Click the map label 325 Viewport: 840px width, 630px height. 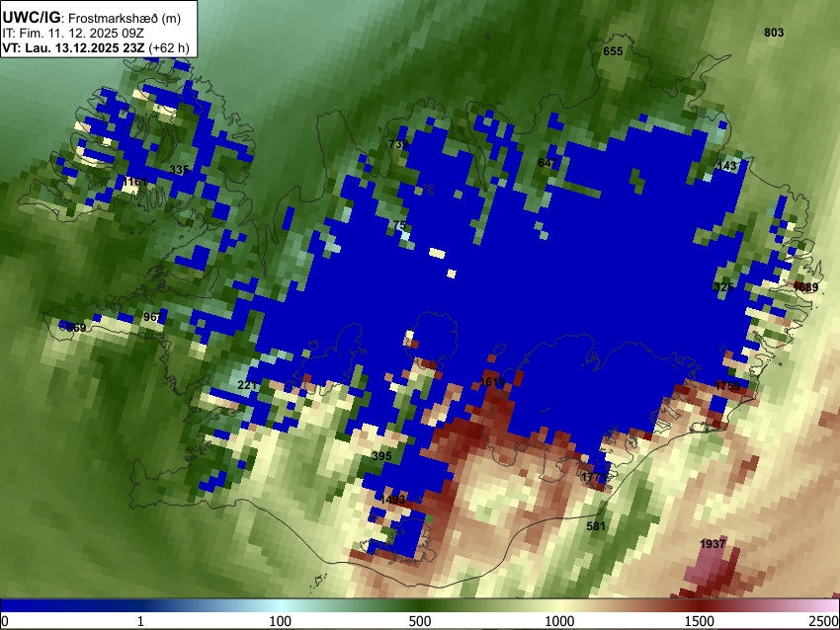(723, 287)
